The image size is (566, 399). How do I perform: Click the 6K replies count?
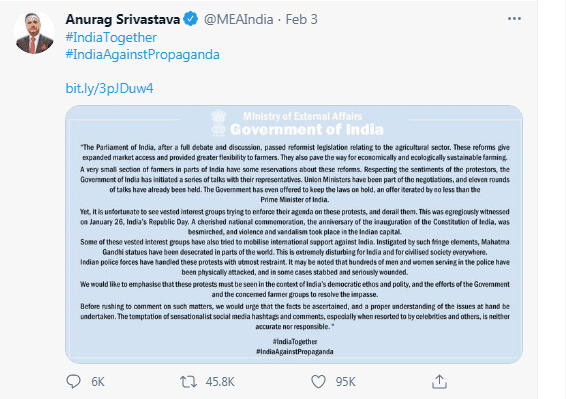pyautogui.click(x=97, y=382)
